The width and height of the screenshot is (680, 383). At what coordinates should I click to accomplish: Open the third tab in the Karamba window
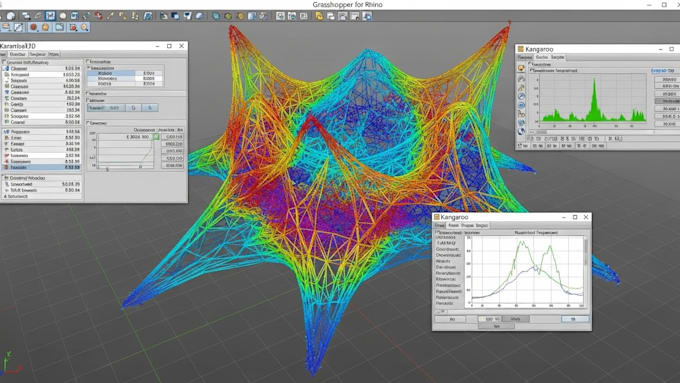38,54
